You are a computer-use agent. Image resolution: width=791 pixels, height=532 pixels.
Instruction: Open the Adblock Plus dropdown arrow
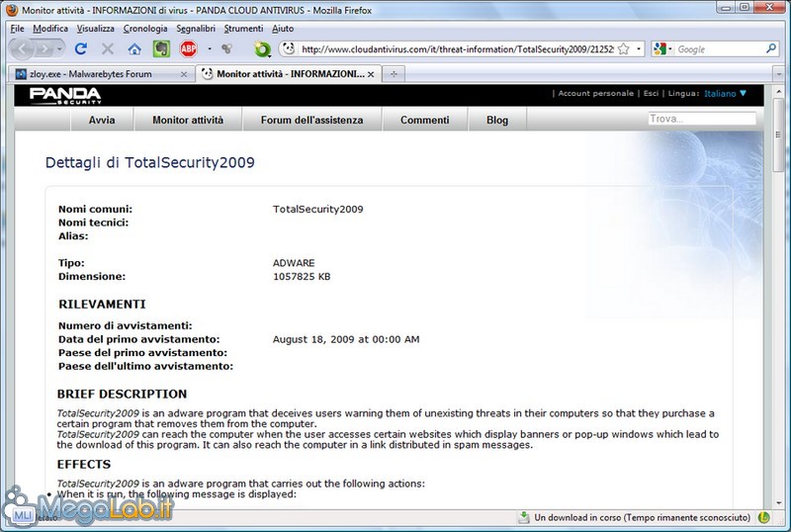click(208, 48)
